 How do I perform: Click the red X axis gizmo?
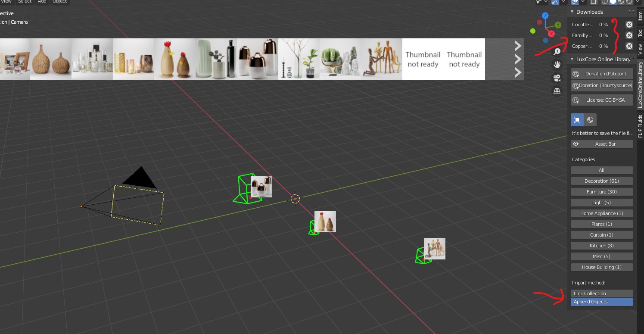[551, 34]
